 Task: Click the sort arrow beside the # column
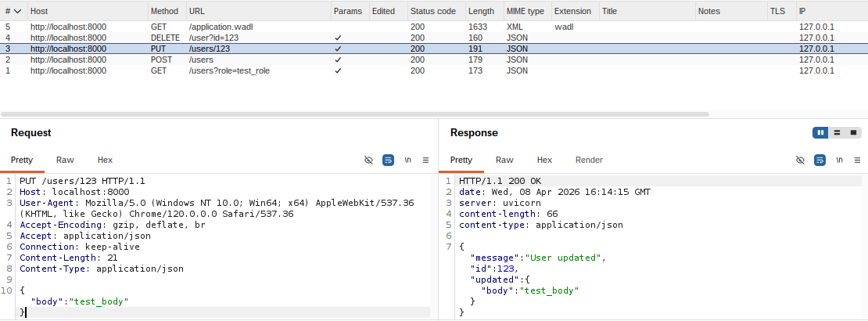click(x=18, y=11)
